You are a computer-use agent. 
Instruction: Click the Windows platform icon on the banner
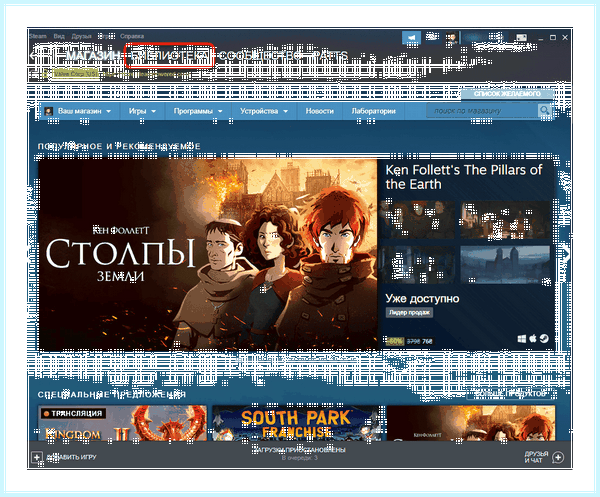click(521, 339)
